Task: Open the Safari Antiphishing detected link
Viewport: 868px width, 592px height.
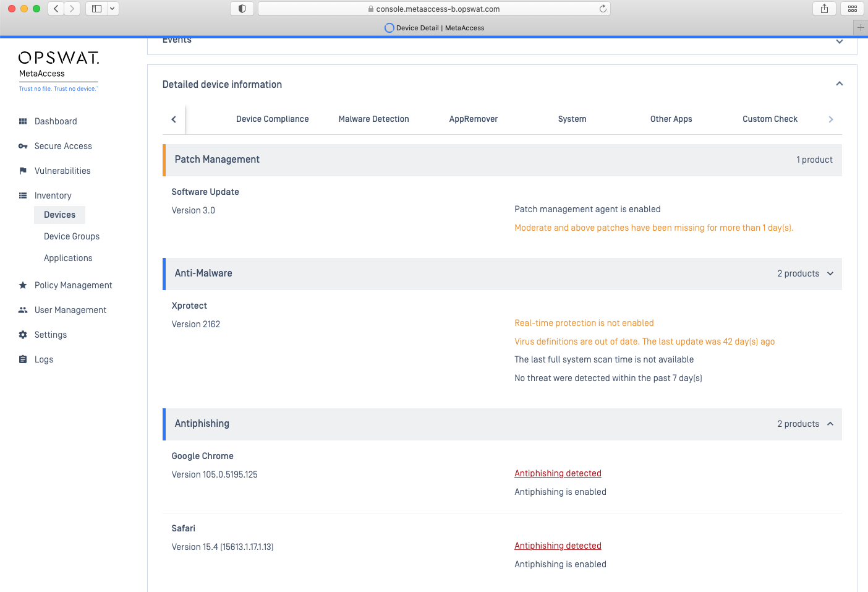Action: (558, 546)
